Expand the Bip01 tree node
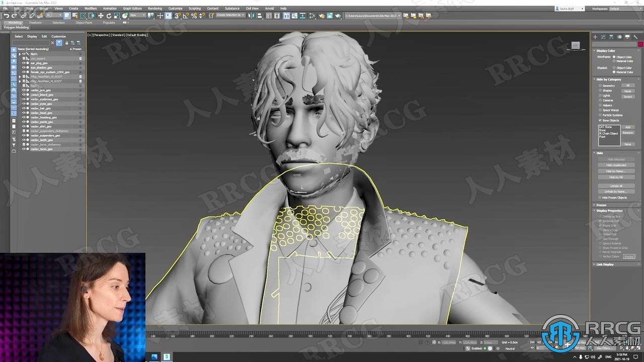This screenshot has width=644, height=362. click(x=20, y=54)
